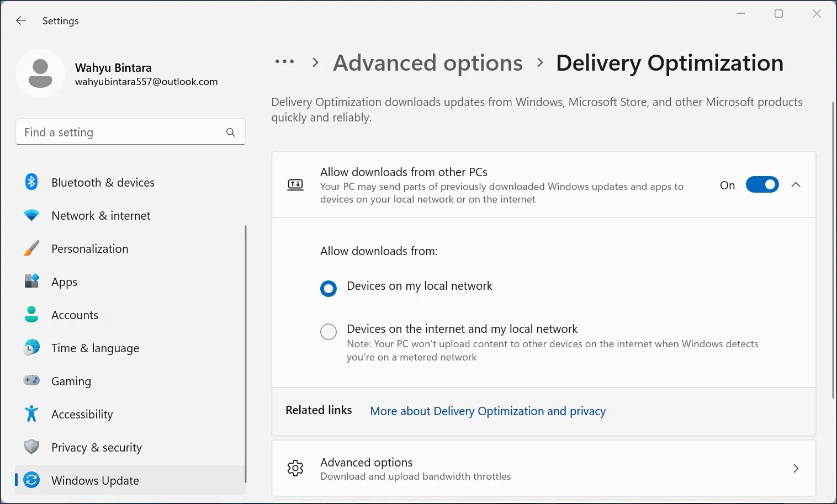Image resolution: width=837 pixels, height=504 pixels.
Task: Select Windows Update in the sidebar
Action: click(x=95, y=480)
